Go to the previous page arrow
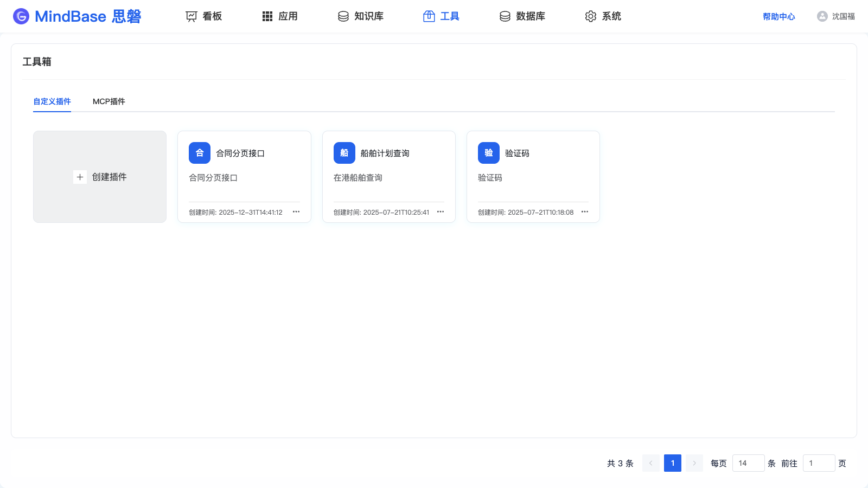Screen dimensions: 868x488 [651, 463]
